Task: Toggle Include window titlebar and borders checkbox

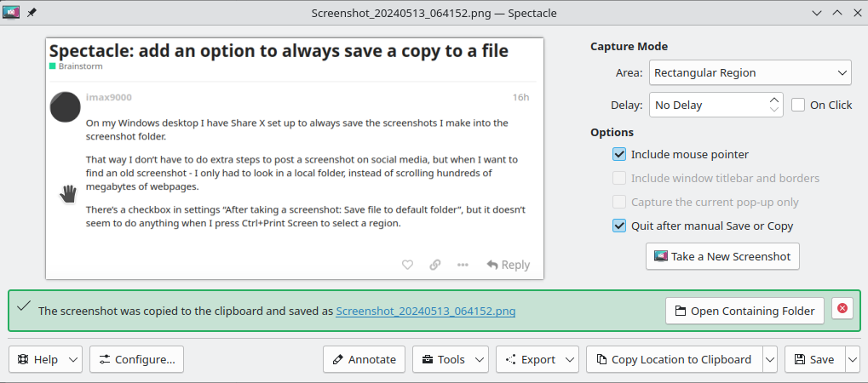Action: click(619, 178)
